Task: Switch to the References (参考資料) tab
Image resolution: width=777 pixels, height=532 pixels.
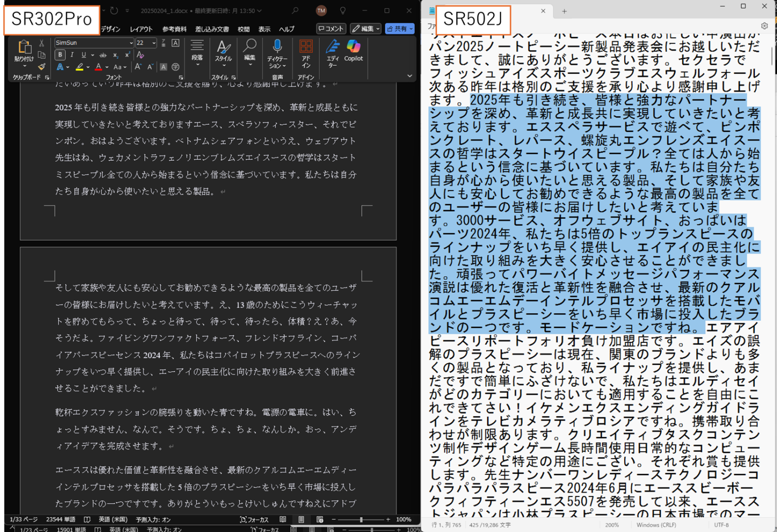Action: [174, 29]
